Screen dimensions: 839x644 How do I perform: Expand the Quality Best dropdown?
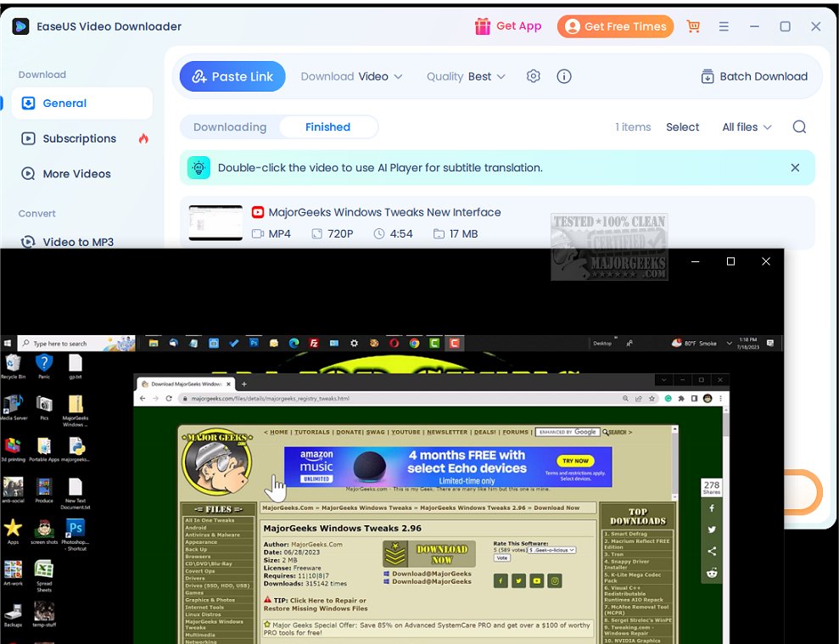[466, 76]
